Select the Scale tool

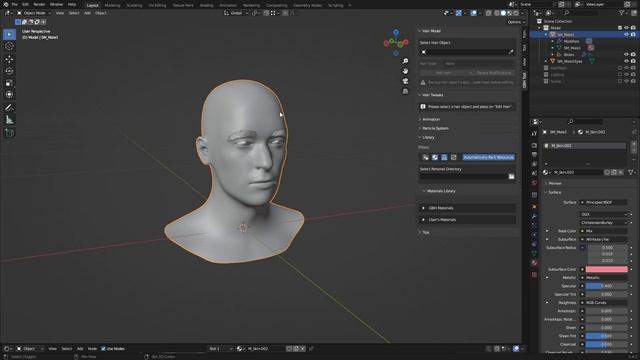pyautogui.click(x=9, y=83)
